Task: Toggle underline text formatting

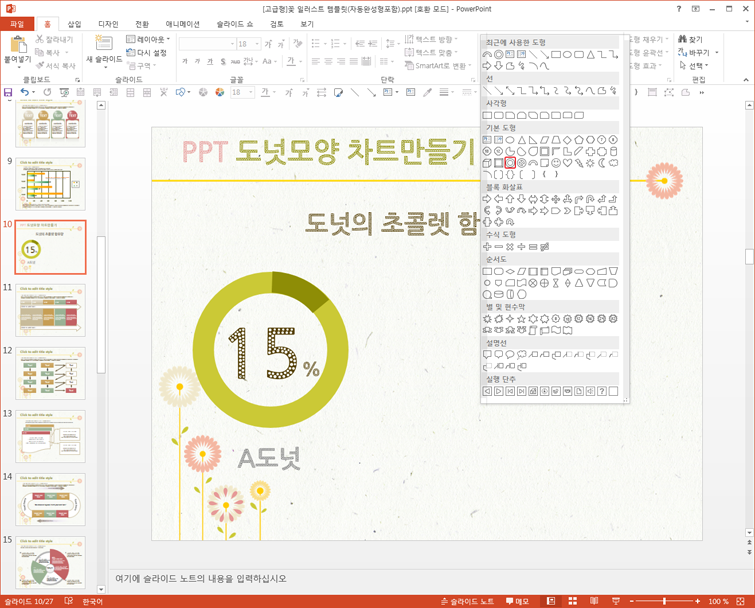Action: click(x=210, y=61)
